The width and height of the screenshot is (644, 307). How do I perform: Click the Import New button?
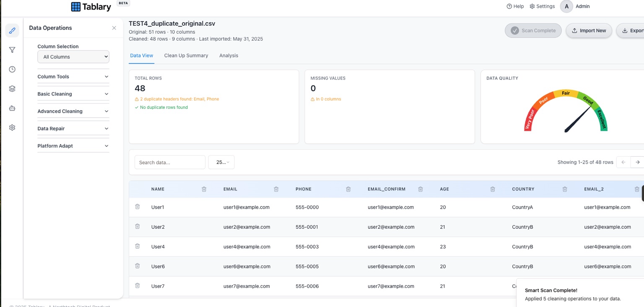589,31
